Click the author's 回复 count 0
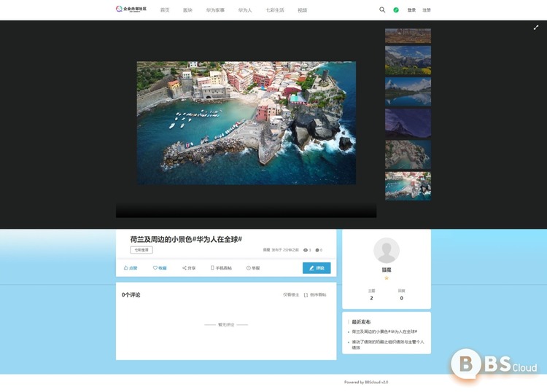Image resolution: width=547 pixels, height=392 pixels. click(401, 298)
